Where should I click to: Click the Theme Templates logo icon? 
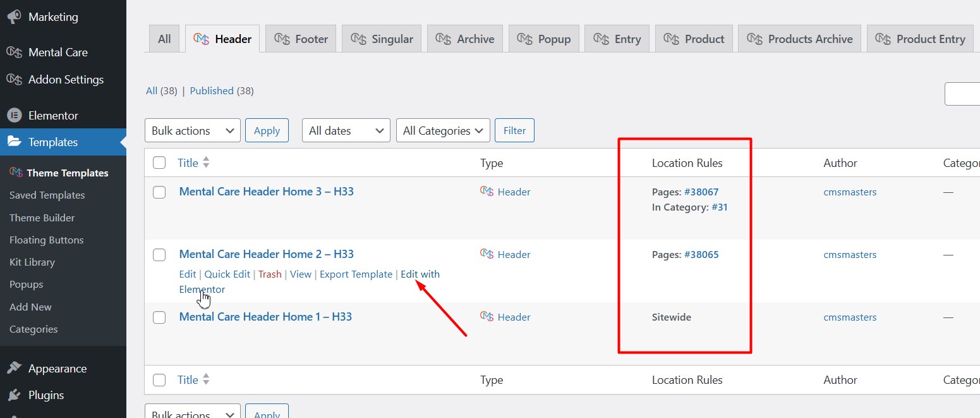click(16, 173)
